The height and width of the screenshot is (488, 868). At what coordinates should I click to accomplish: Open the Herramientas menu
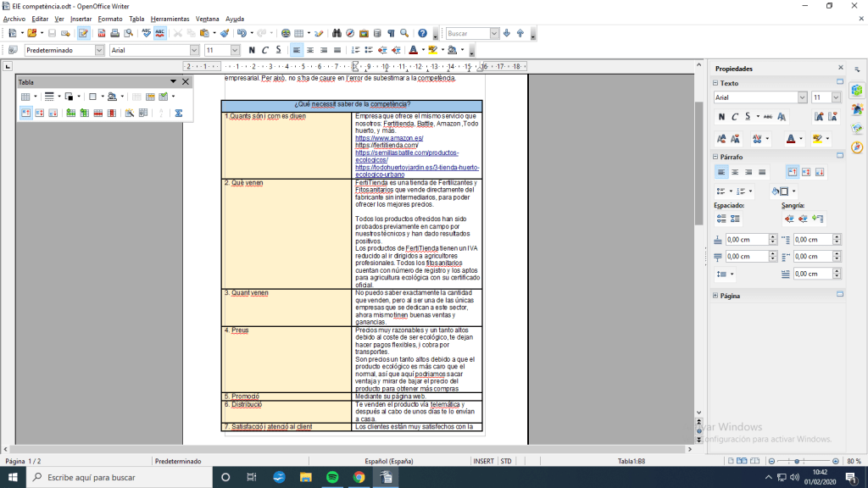click(x=170, y=19)
